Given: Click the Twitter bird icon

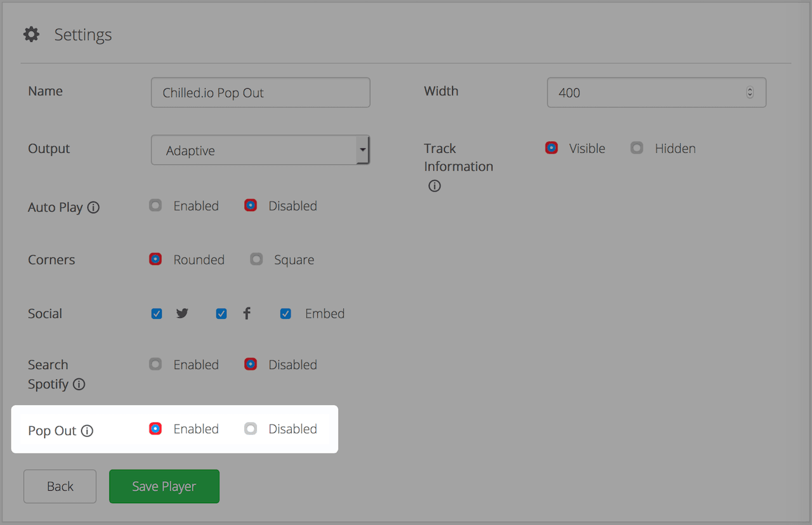Looking at the screenshot, I should pos(182,313).
